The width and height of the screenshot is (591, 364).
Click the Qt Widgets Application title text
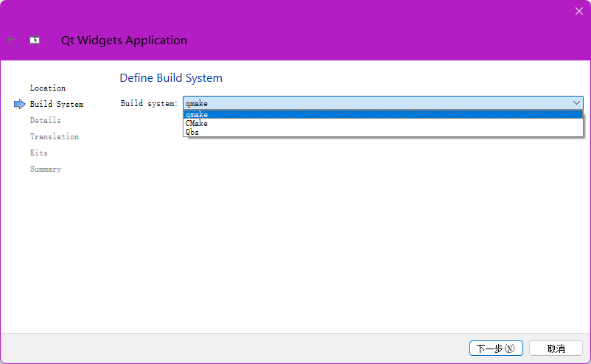tap(124, 41)
